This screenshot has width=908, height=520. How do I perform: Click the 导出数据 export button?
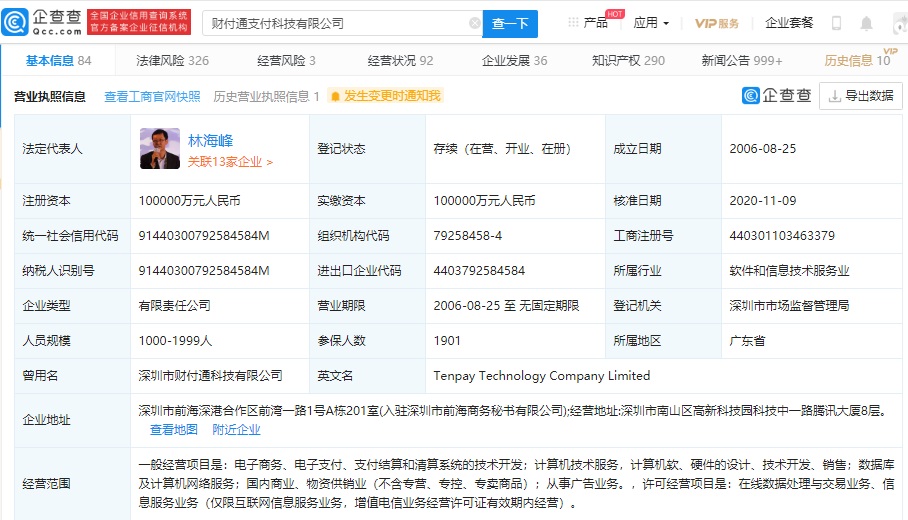[x=861, y=96]
